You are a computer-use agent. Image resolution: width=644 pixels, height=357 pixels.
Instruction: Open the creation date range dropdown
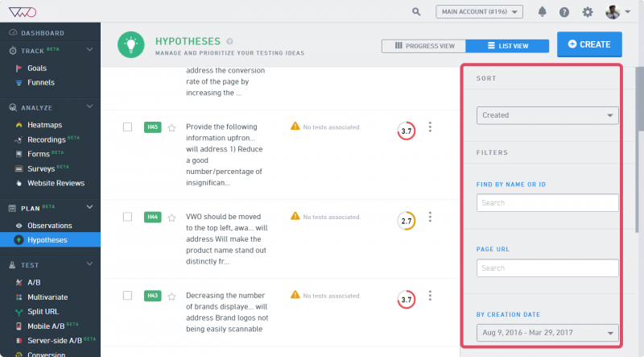coord(547,333)
